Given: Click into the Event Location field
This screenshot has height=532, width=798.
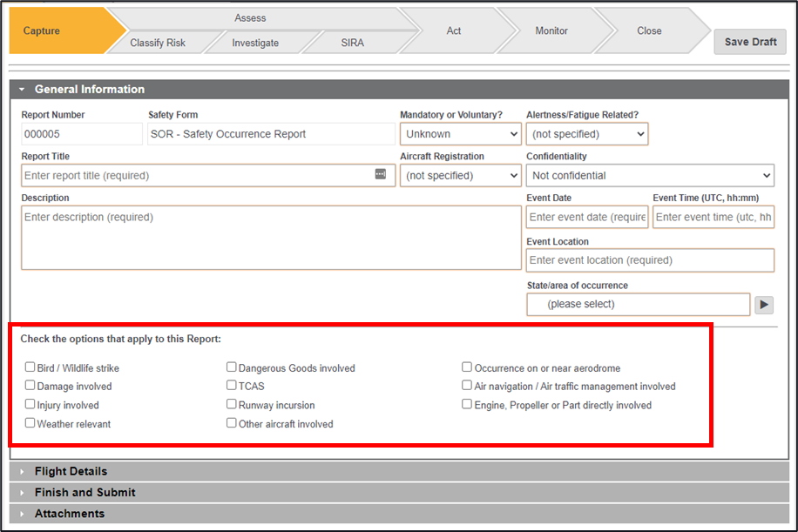Looking at the screenshot, I should pos(649,260).
